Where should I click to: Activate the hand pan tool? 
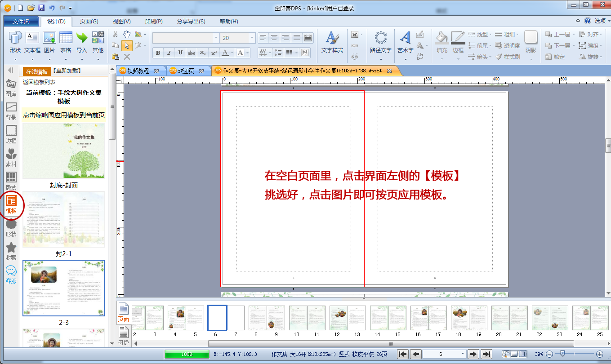(x=127, y=34)
